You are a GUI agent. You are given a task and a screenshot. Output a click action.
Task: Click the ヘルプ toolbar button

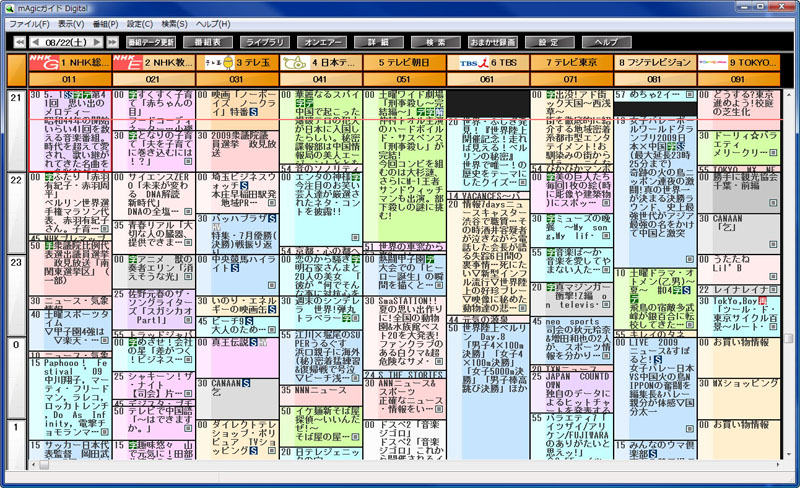tap(607, 42)
